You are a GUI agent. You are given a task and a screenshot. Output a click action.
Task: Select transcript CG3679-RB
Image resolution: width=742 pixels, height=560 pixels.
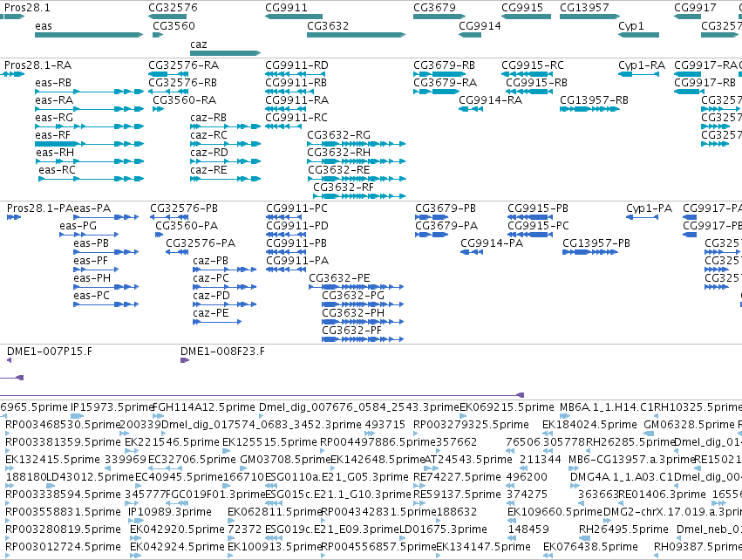tap(439, 74)
